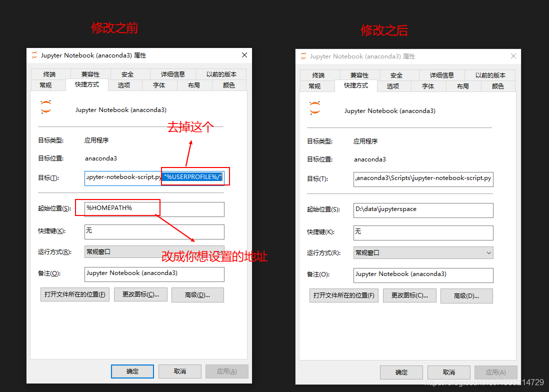Image resolution: width=549 pixels, height=392 pixels.
Task: Open 颜色 tab in left window
Action: [x=229, y=85]
